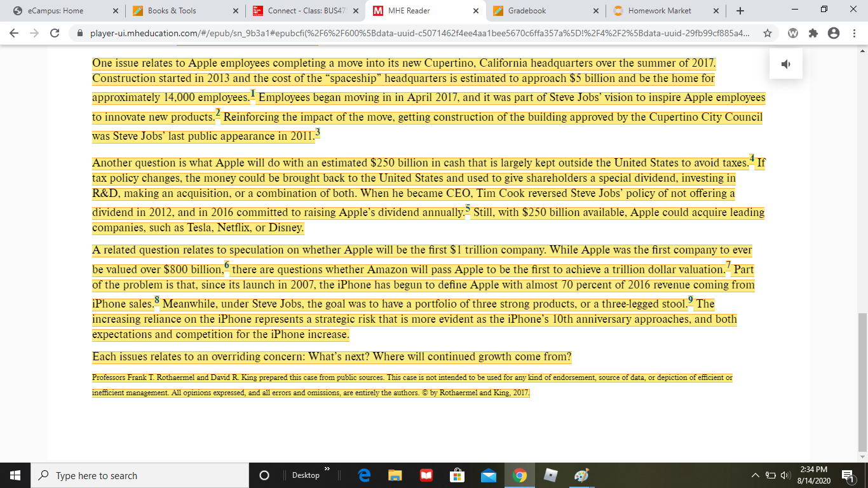
Task: Close the eCampus: Home tab
Action: click(115, 11)
